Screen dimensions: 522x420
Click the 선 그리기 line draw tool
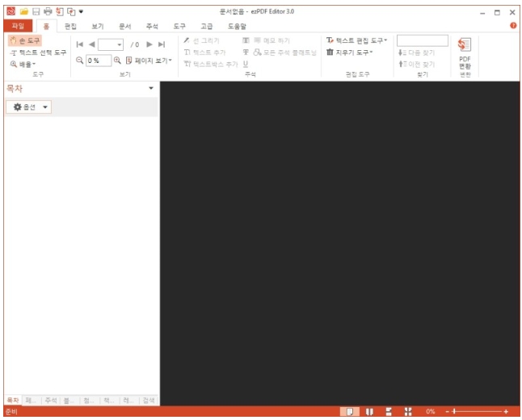tap(201, 40)
